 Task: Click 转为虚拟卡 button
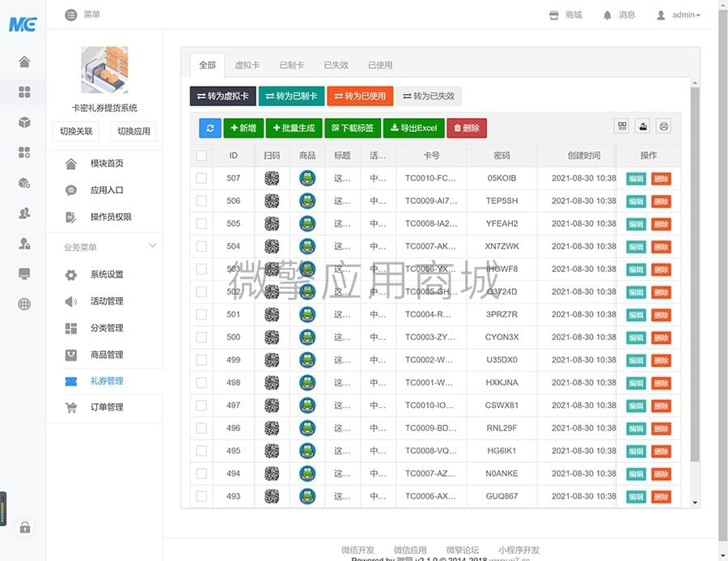(223, 96)
